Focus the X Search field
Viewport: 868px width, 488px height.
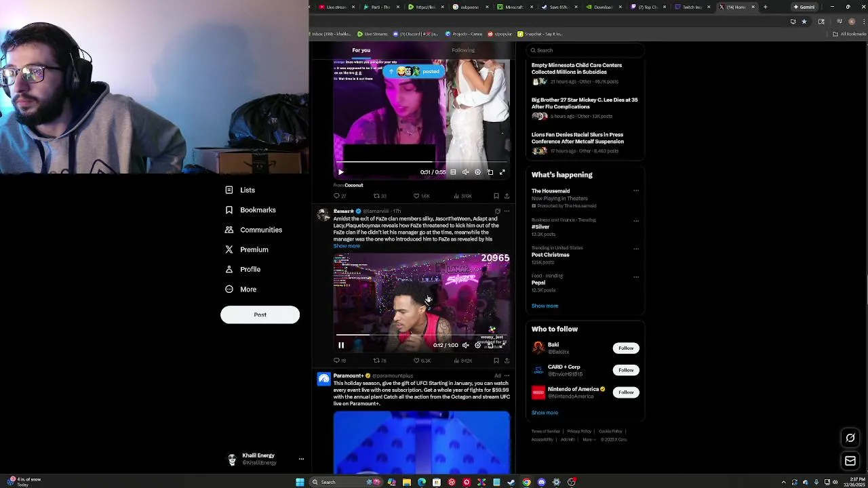[585, 50]
